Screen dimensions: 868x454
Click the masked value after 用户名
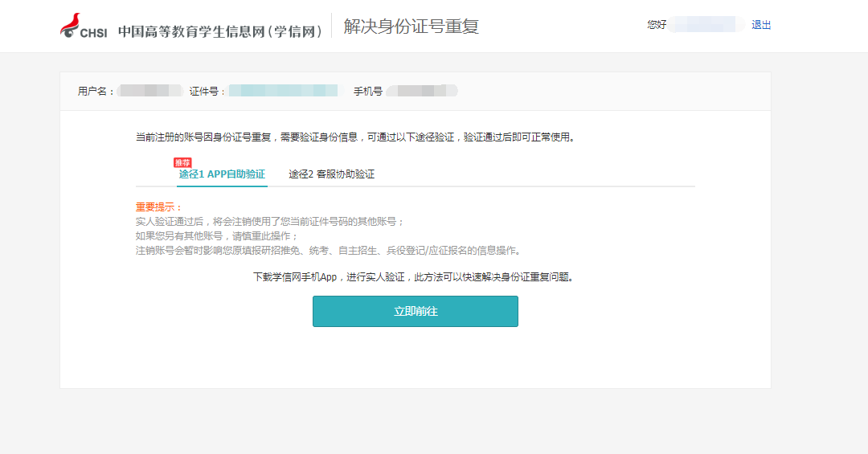pyautogui.click(x=149, y=92)
